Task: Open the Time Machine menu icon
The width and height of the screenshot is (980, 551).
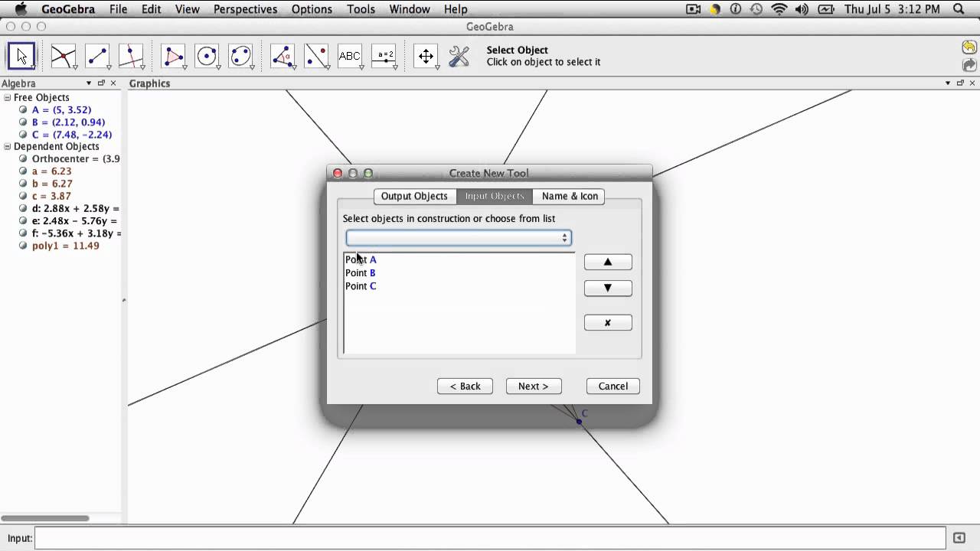Action: pyautogui.click(x=756, y=9)
